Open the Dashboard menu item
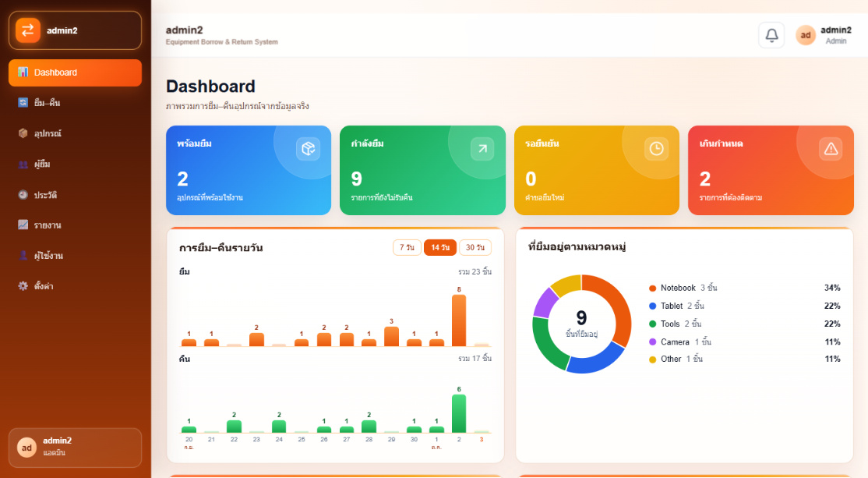Image resolution: width=868 pixels, height=478 pixels. click(x=76, y=73)
